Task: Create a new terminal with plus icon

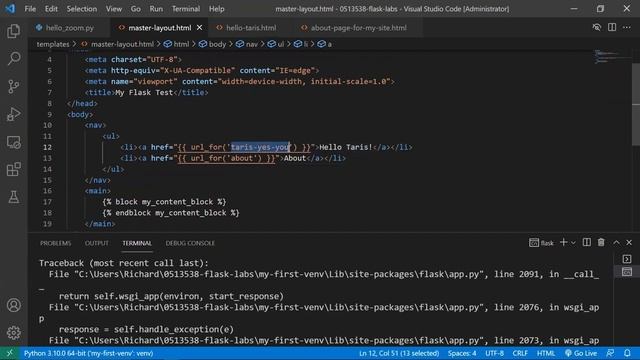Action: (563, 242)
